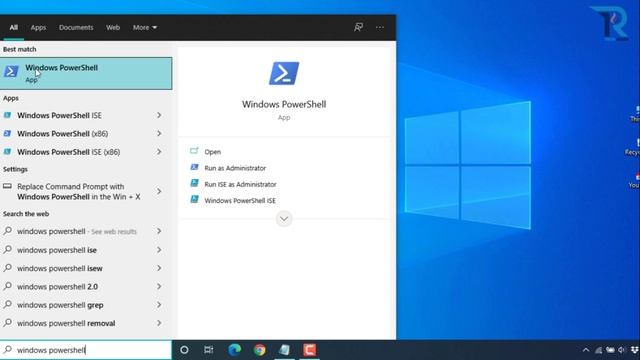Image resolution: width=640 pixels, height=360 pixels.
Task: Click the magnifier beside 'windows powershell ise'
Action: click(7, 249)
